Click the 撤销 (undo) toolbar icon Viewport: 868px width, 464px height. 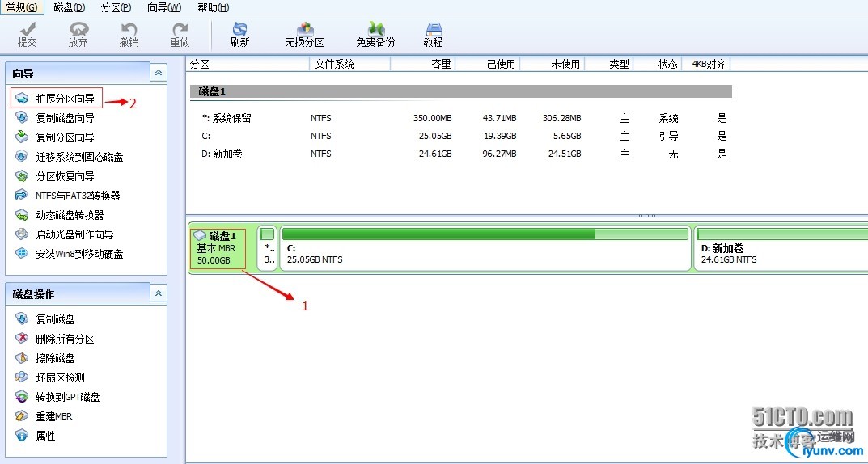tap(129, 34)
